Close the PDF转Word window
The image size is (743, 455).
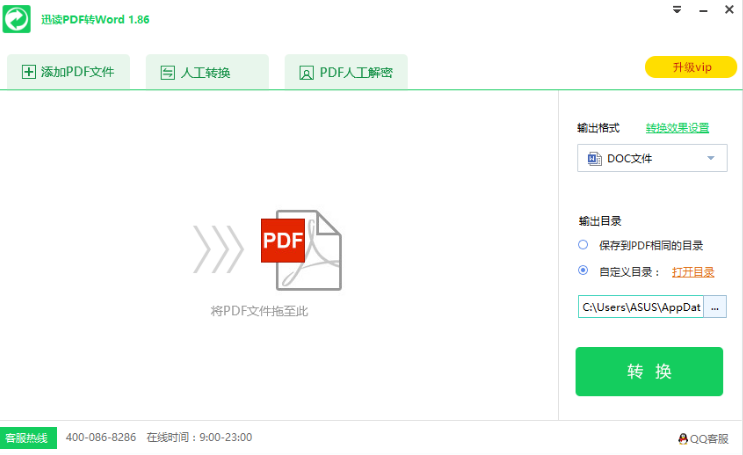point(729,9)
